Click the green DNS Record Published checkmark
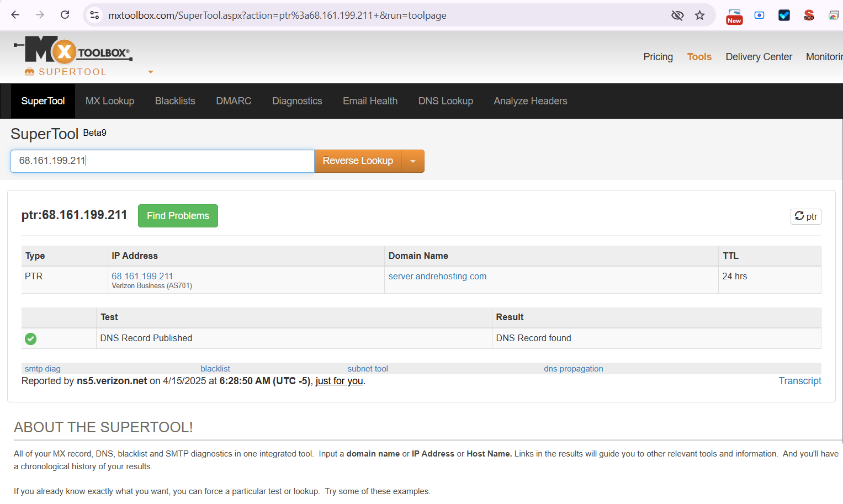The height and width of the screenshot is (504, 843). [31, 339]
